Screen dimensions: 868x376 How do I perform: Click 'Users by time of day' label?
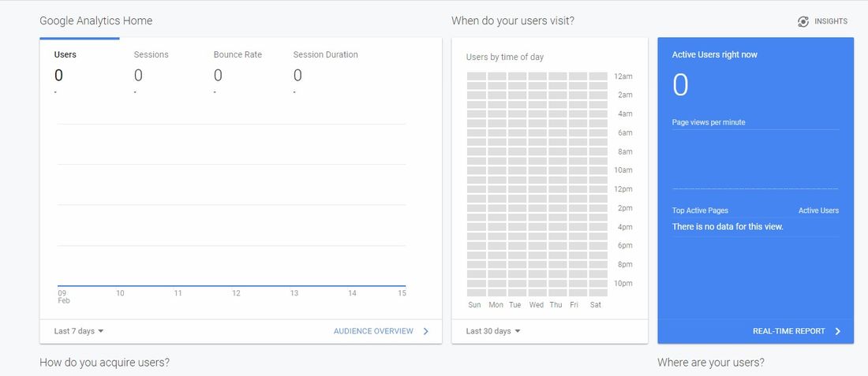click(505, 57)
